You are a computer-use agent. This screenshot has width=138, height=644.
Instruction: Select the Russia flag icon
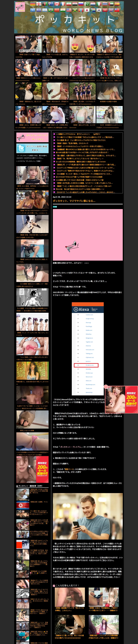tap(81, 4)
